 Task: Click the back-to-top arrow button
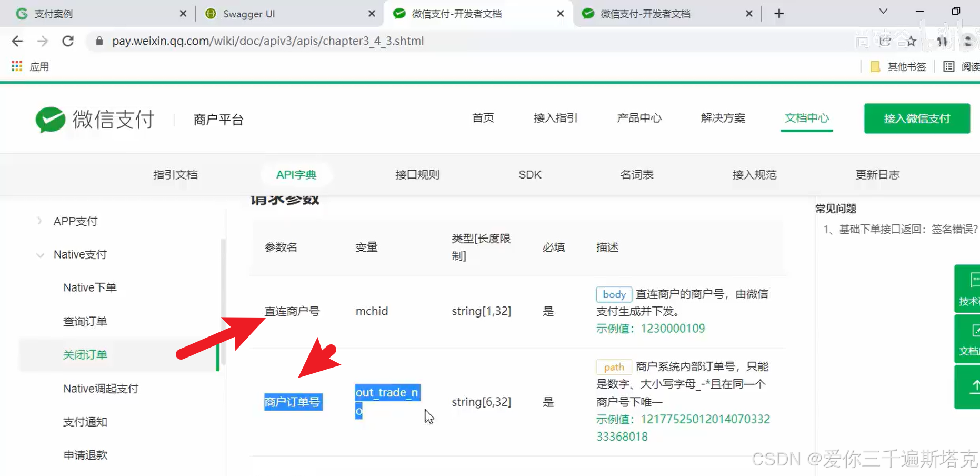coord(967,387)
